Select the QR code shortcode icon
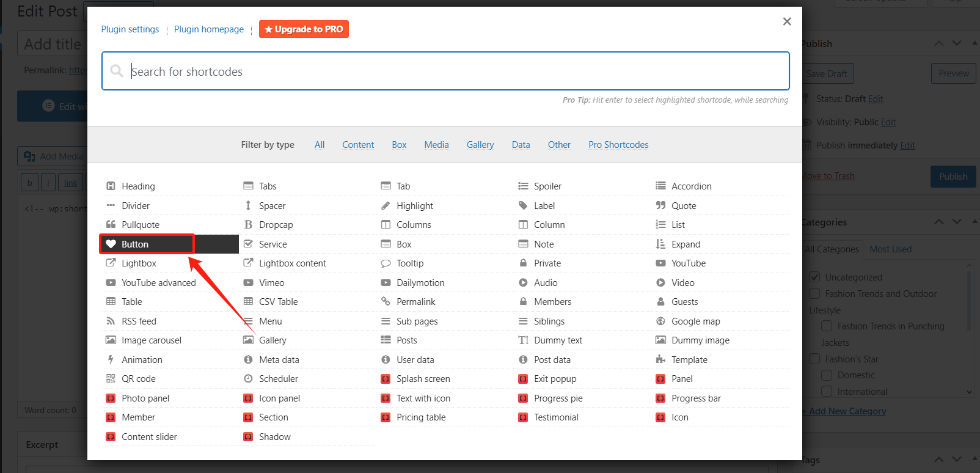The height and width of the screenshot is (473, 980). [111, 379]
